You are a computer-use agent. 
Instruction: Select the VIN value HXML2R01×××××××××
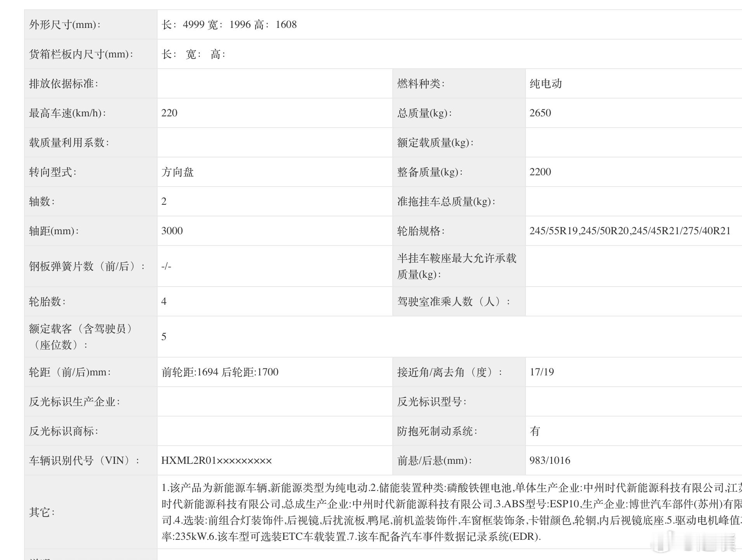pyautogui.click(x=217, y=460)
